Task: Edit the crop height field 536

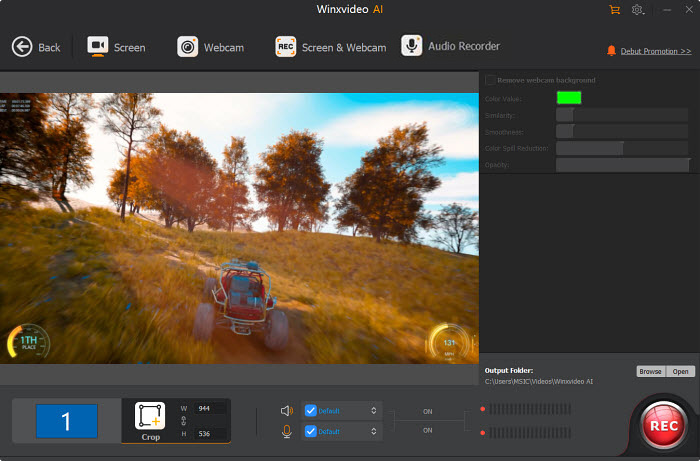Action: tap(210, 434)
